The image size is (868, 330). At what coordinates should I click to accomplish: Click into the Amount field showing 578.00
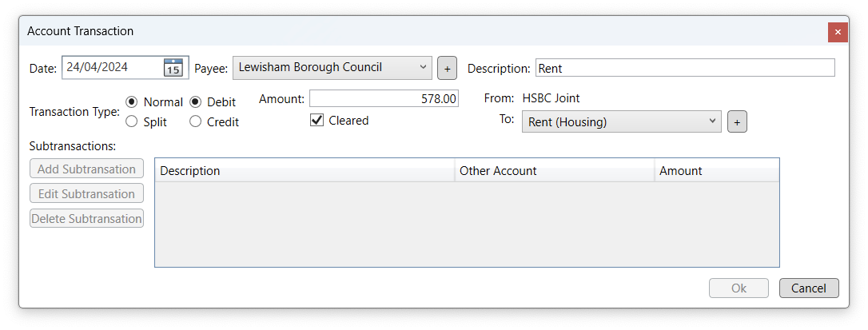tap(384, 99)
